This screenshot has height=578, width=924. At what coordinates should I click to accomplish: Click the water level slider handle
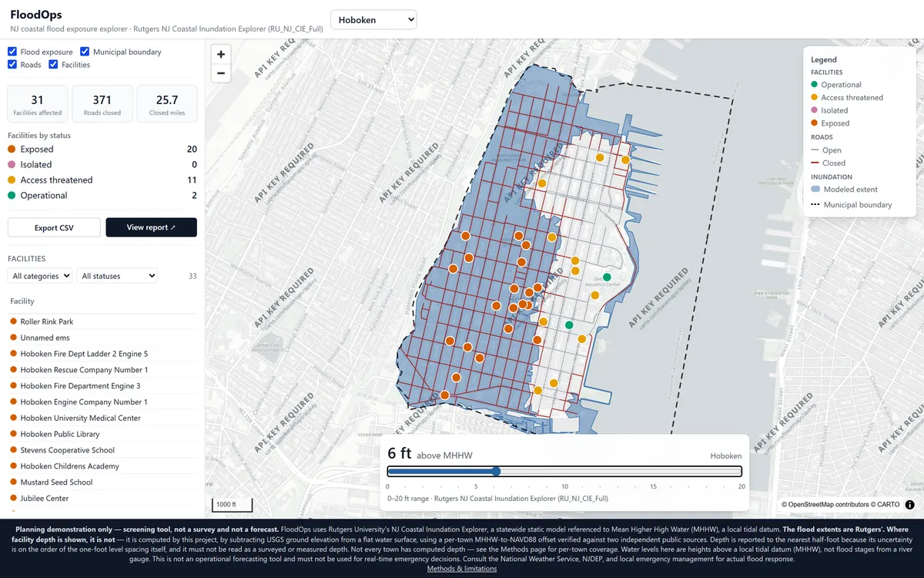click(x=496, y=472)
